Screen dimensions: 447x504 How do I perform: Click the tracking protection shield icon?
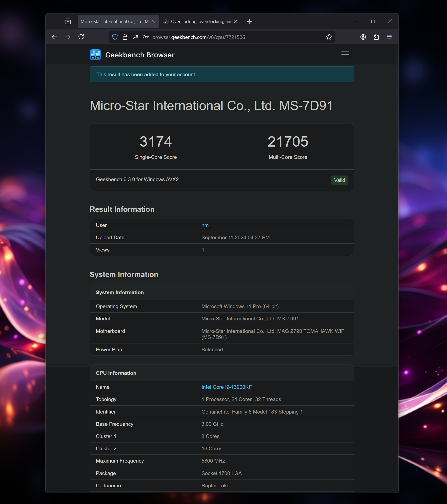point(115,37)
